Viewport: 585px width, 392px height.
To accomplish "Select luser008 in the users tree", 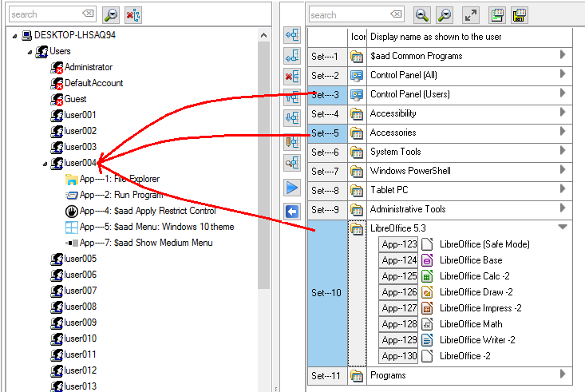I will [x=80, y=307].
